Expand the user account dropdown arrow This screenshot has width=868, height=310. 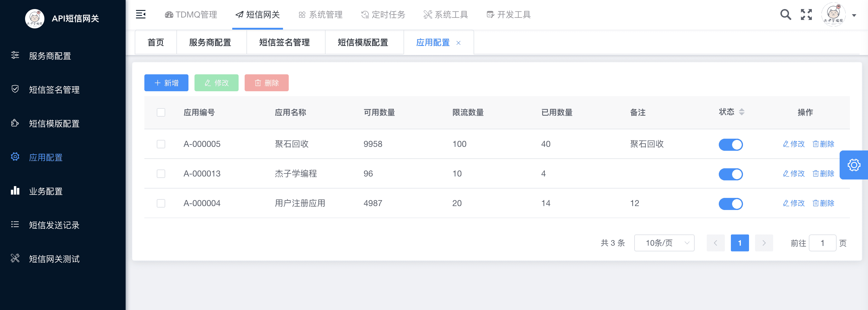click(x=854, y=15)
